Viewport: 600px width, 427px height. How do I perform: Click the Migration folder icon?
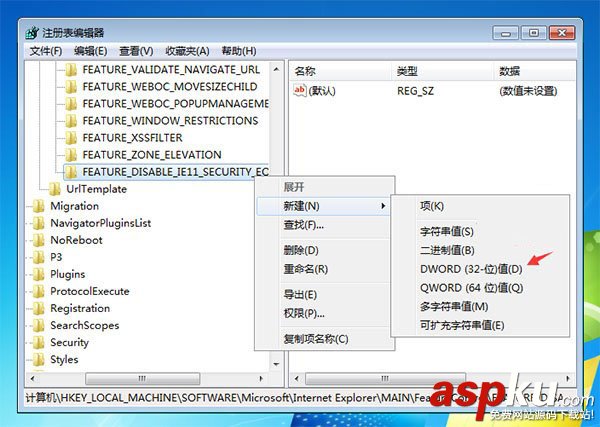(39, 206)
